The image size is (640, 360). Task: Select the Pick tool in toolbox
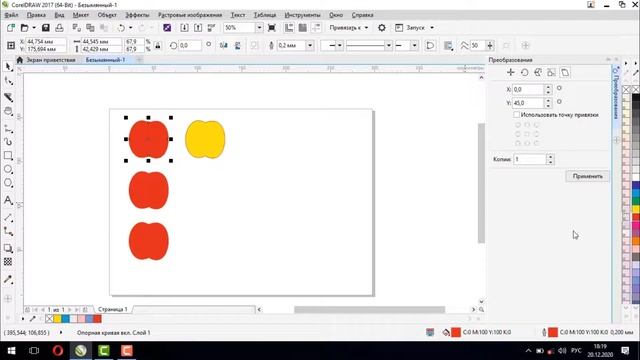click(x=8, y=67)
